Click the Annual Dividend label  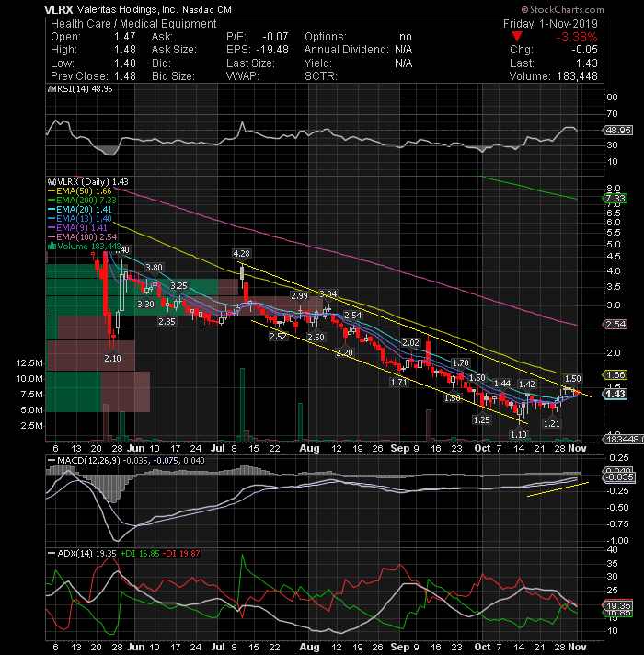346,50
